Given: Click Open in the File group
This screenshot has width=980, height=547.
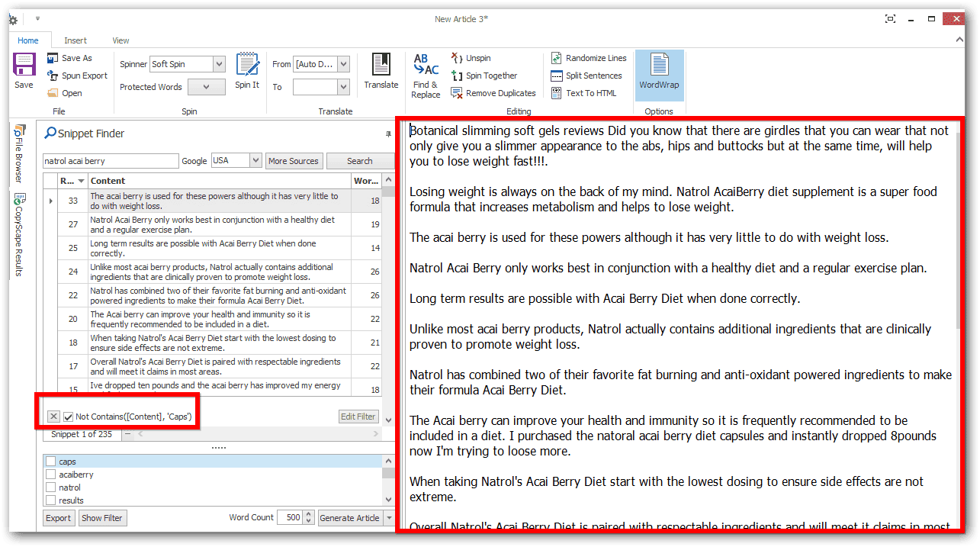Looking at the screenshot, I should pos(65,93).
